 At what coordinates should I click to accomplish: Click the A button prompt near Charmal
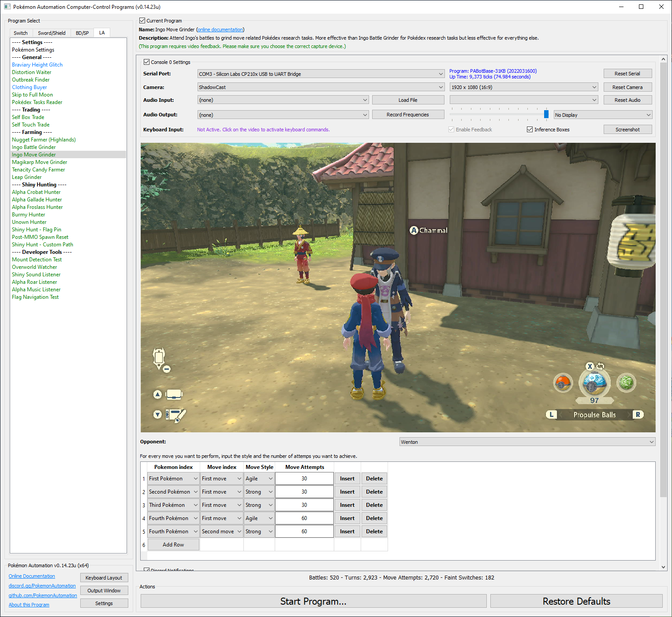pos(414,230)
